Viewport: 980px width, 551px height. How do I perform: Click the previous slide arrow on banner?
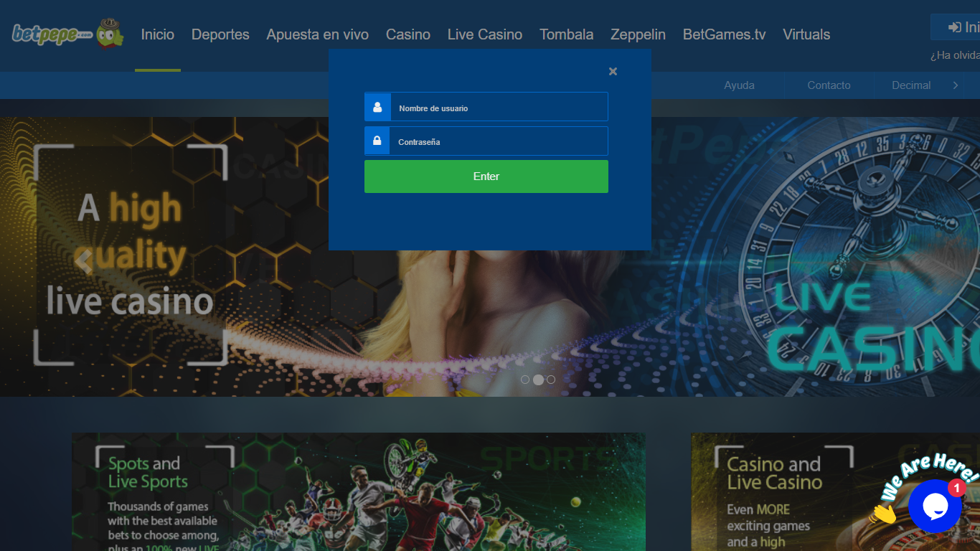(x=85, y=261)
